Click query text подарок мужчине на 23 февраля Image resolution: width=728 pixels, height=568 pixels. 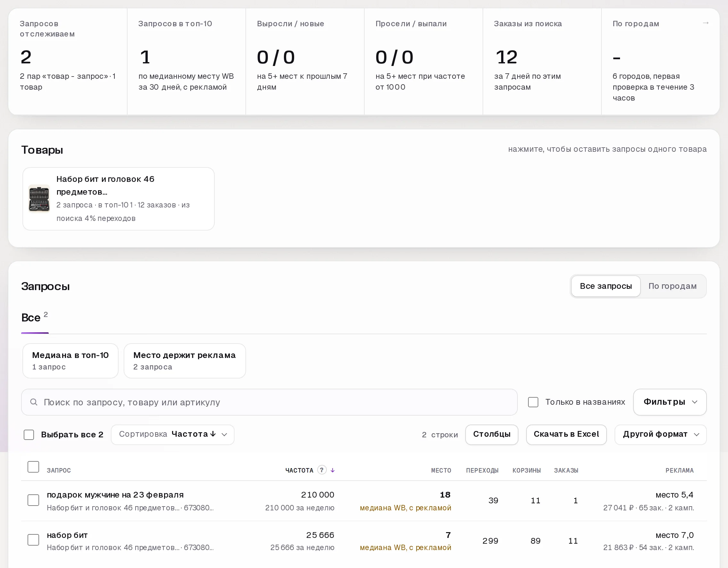point(115,495)
